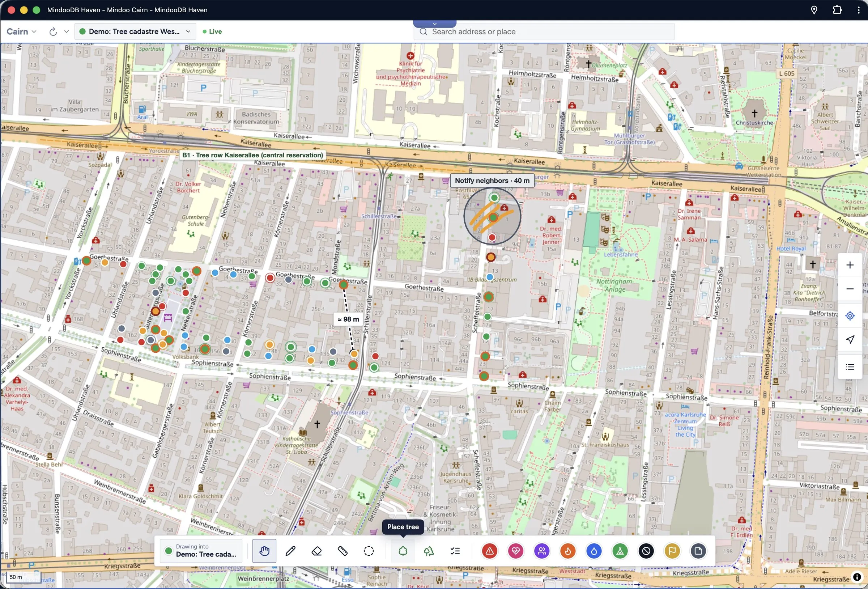Choose the blue water drop marker

tap(594, 551)
